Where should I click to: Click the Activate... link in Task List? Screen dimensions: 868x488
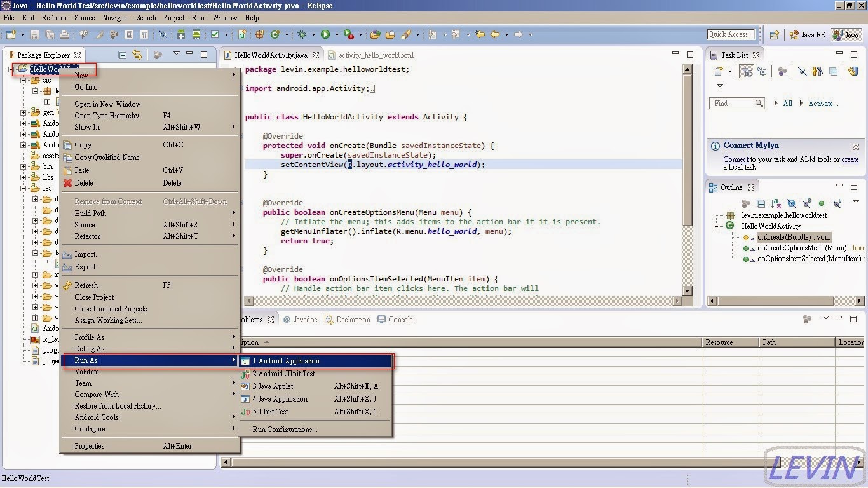pyautogui.click(x=824, y=104)
